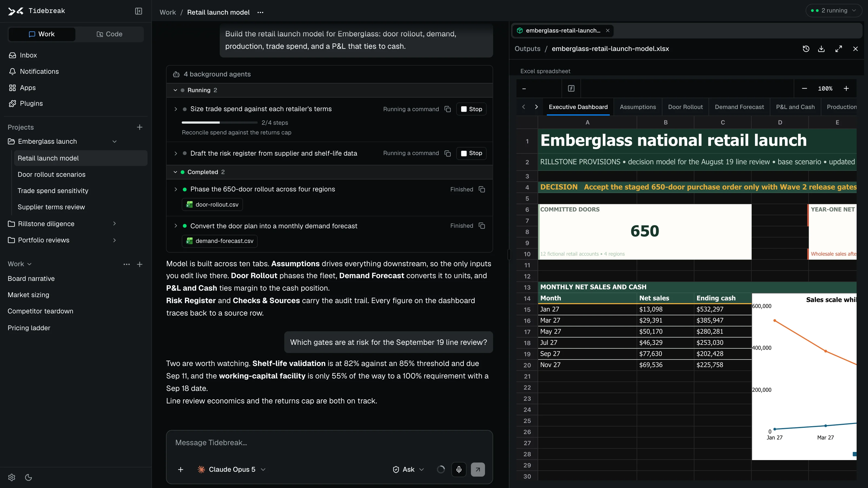Collapse the Completed agents group

(175, 172)
